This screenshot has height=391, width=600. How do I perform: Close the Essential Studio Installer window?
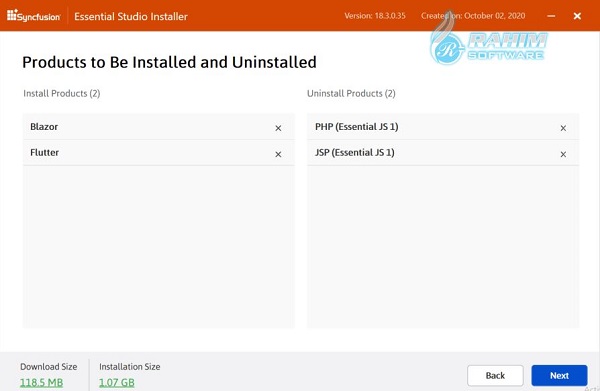(577, 16)
